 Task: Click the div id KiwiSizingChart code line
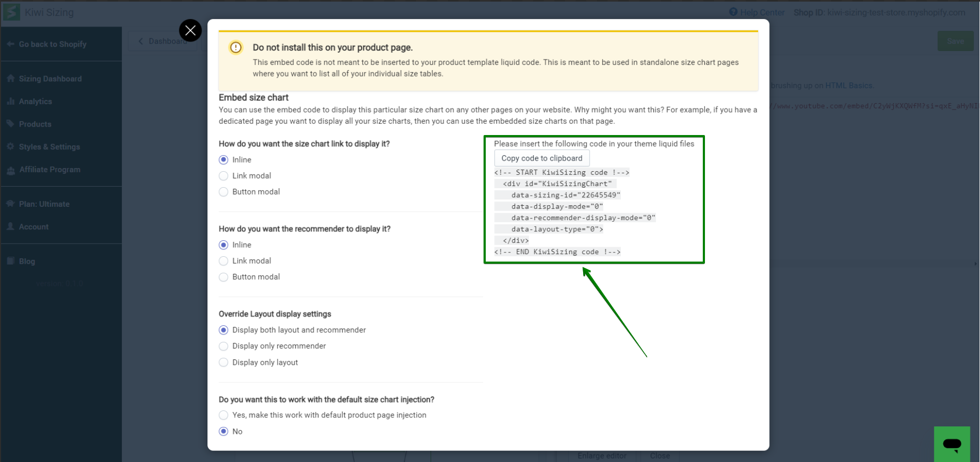[558, 183]
